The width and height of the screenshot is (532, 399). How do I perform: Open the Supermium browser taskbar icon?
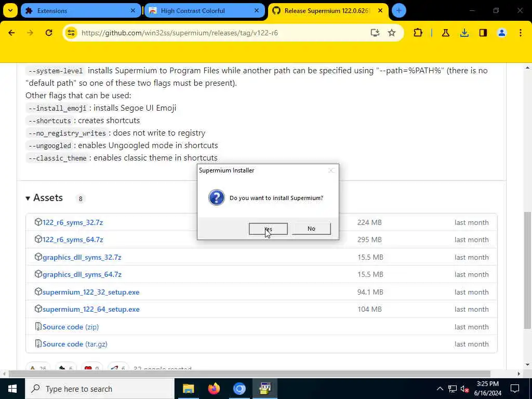pyautogui.click(x=239, y=389)
